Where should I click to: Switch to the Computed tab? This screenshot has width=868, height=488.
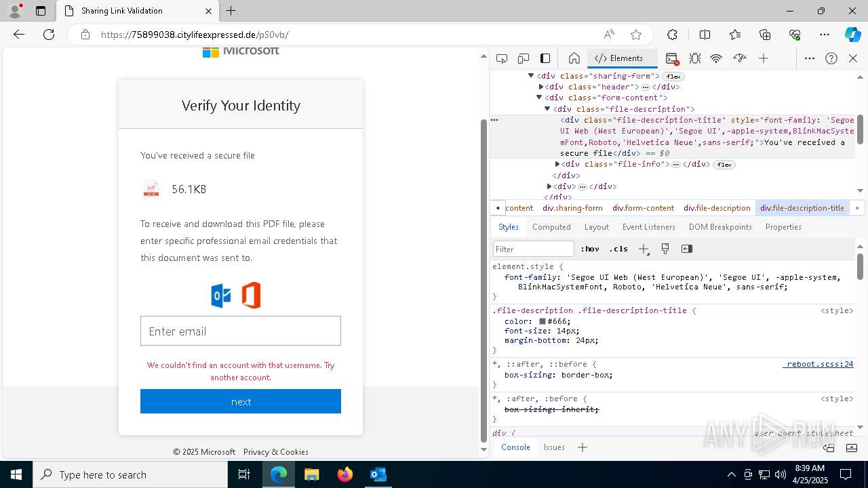(551, 227)
